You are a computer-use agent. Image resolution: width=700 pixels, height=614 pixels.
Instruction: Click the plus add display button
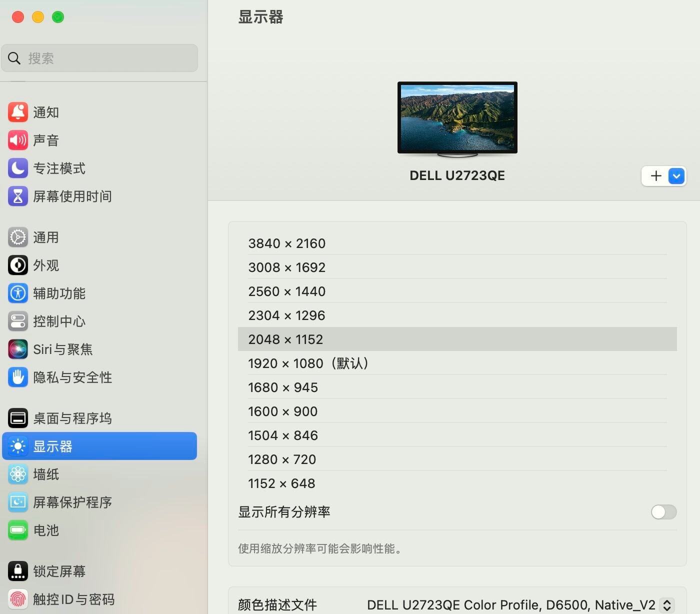coord(655,176)
